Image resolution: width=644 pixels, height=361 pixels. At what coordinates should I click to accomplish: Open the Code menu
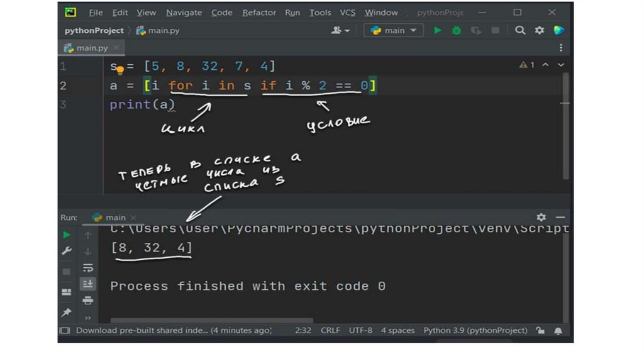click(x=222, y=13)
